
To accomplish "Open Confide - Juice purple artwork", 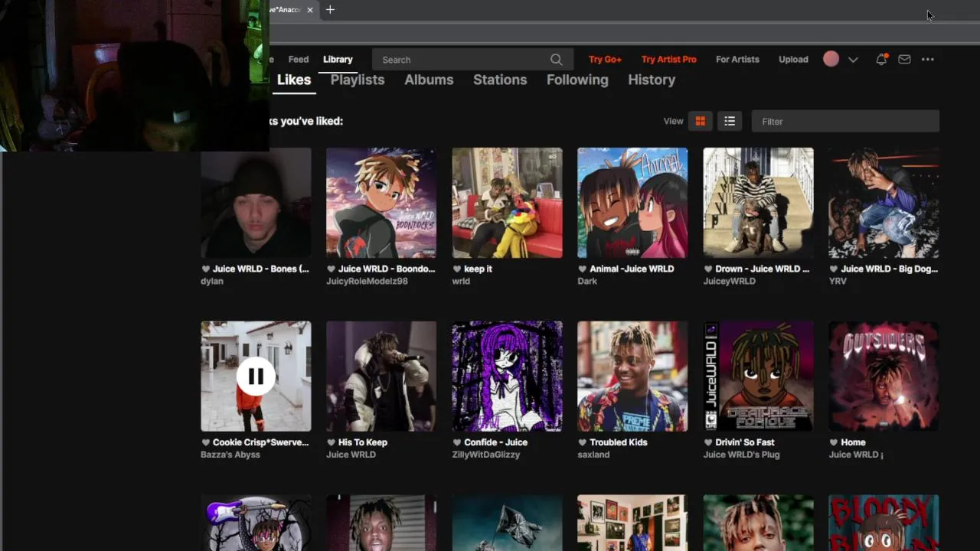I will (x=507, y=376).
